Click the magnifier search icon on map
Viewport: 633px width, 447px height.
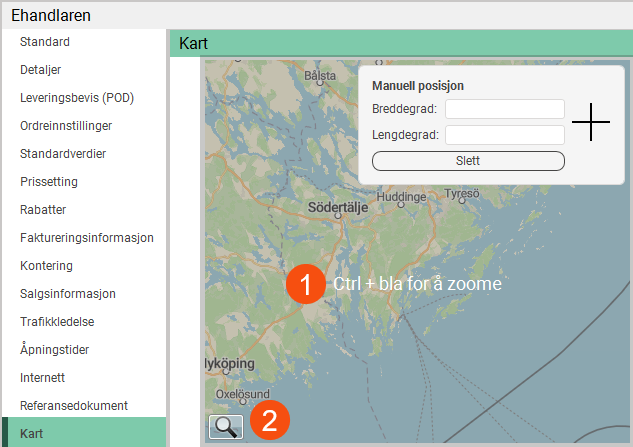tap(226, 426)
